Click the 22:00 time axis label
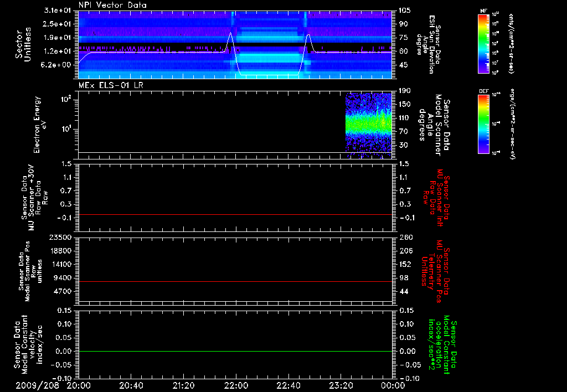 (235, 385)
